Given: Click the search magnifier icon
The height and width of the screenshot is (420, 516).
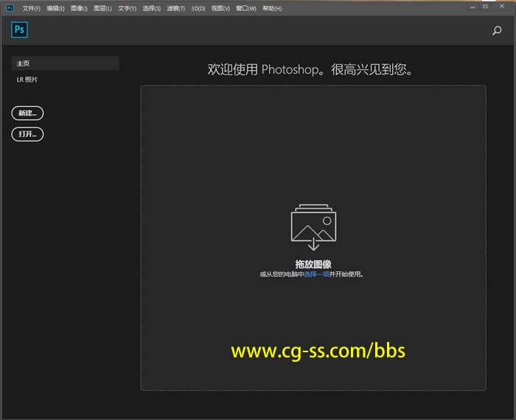Looking at the screenshot, I should (x=497, y=31).
